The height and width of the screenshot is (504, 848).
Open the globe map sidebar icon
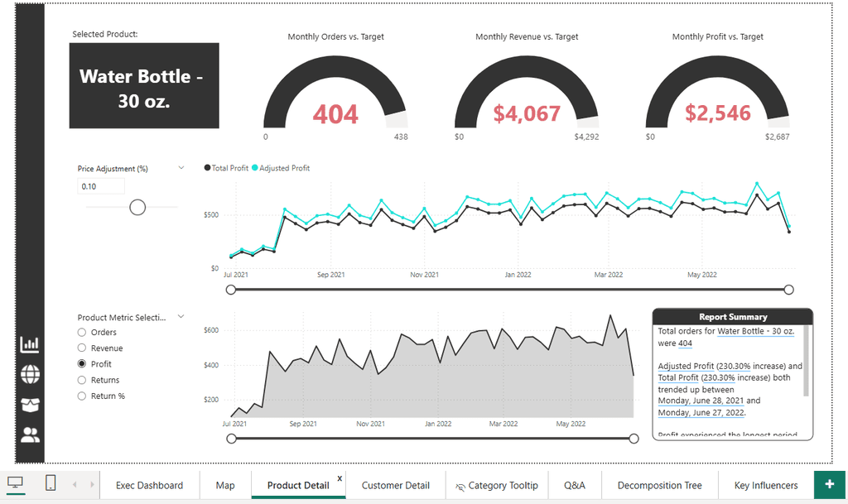point(30,374)
